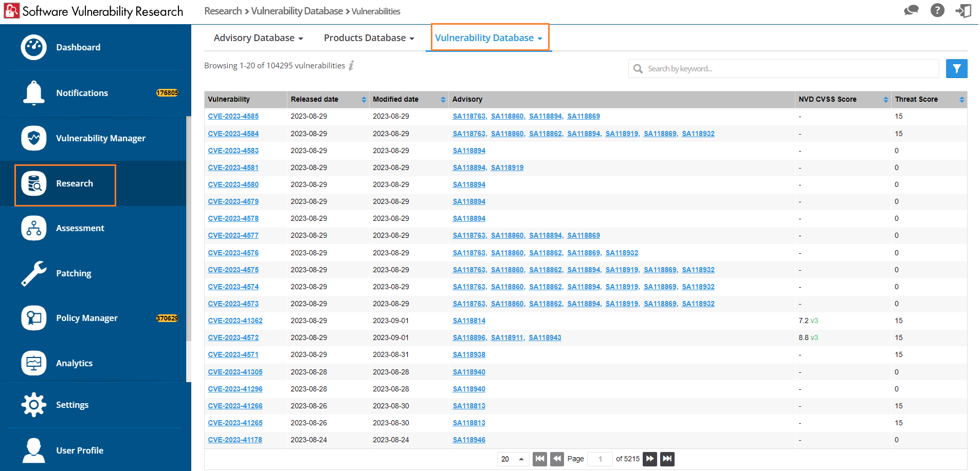Open advisory SA118911 link
This screenshot has width=980, height=471.
(507, 337)
